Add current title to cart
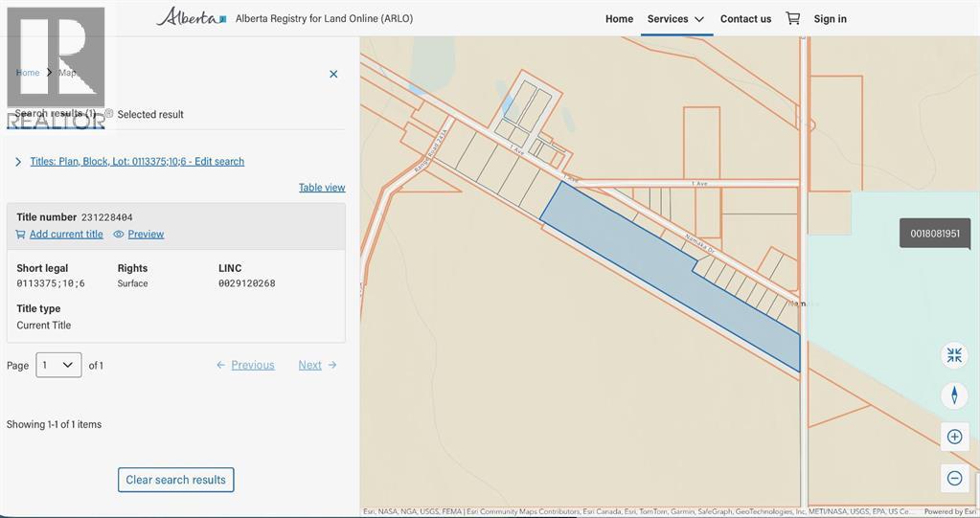Screen dimensions: 980x518 coord(66,235)
